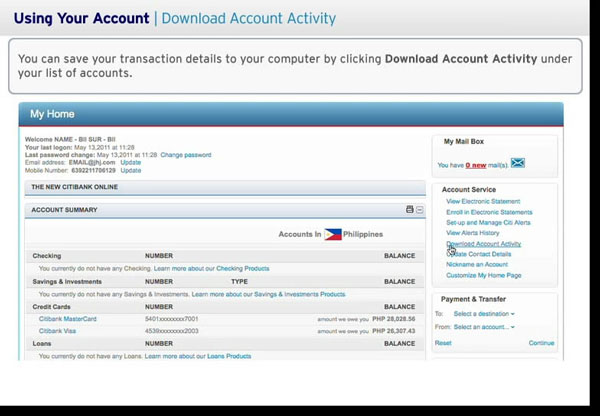Update the mobile number
Screen dimensions: 600x416
[x=131, y=170]
